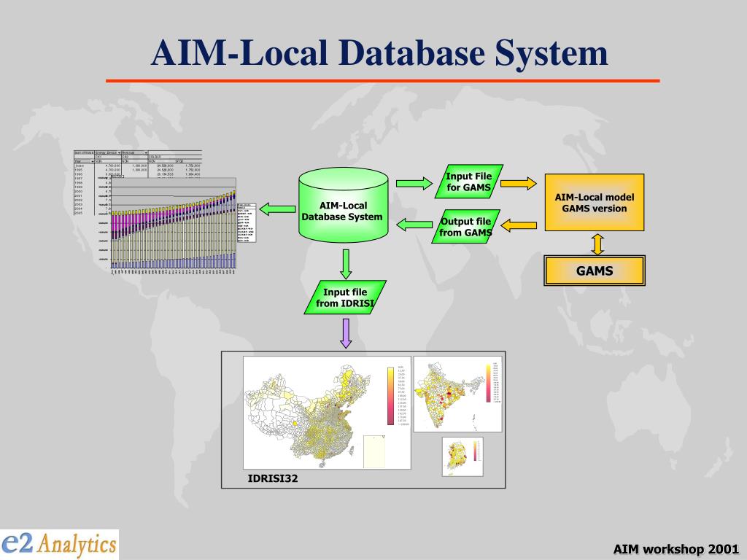Click the China map thumbnail
747x560 pixels.
coord(327,413)
